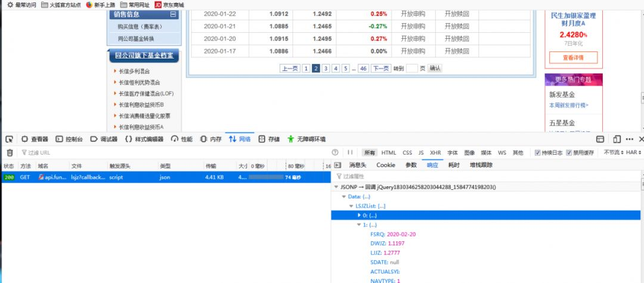644x283 pixels.
Task: Open the 不节流 throttling dropdown
Action: (614, 153)
